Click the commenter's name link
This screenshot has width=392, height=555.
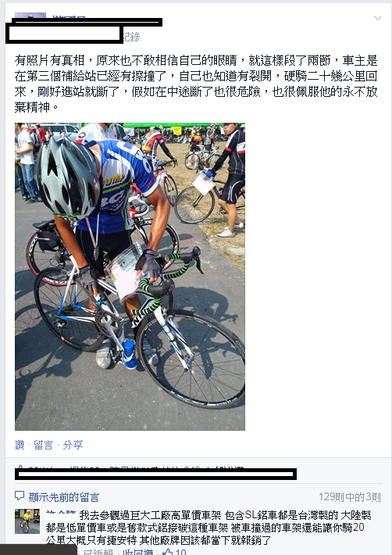pyautogui.click(x=61, y=513)
